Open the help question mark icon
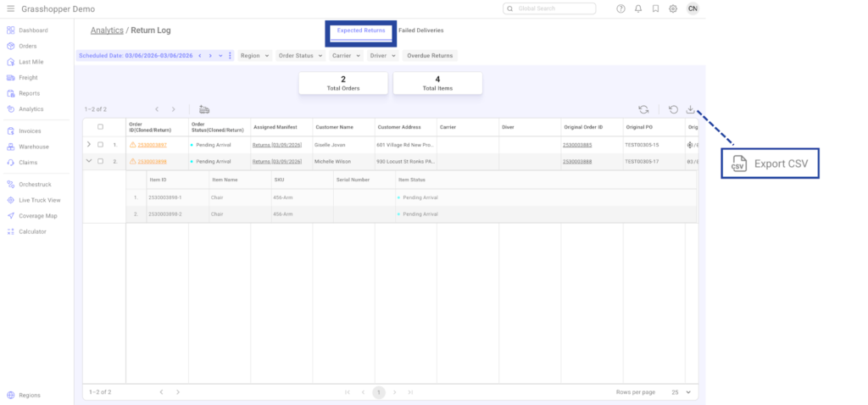This screenshot has width=868, height=405. (621, 8)
